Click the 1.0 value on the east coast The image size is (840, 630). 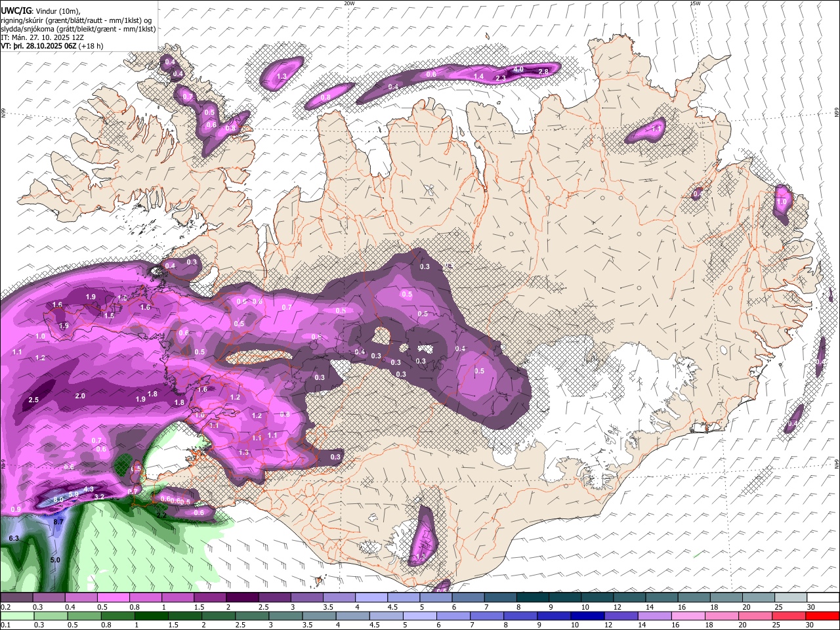click(x=781, y=203)
